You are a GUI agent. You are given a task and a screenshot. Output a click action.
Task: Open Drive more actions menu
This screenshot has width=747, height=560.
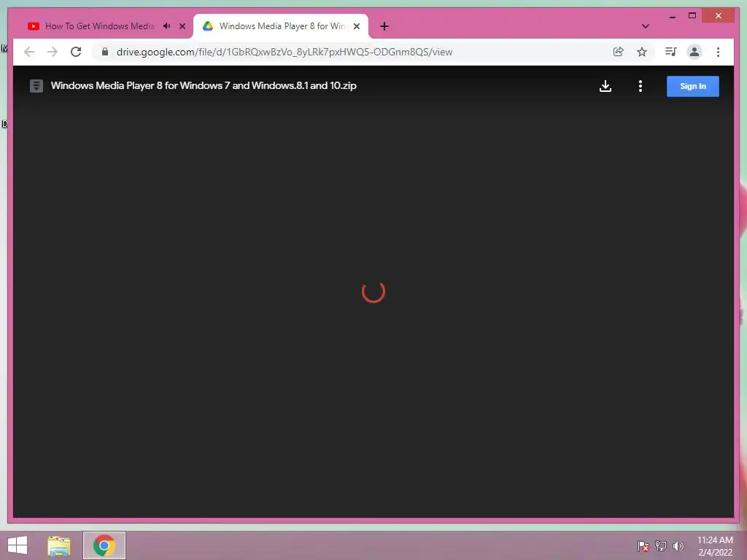coord(640,86)
